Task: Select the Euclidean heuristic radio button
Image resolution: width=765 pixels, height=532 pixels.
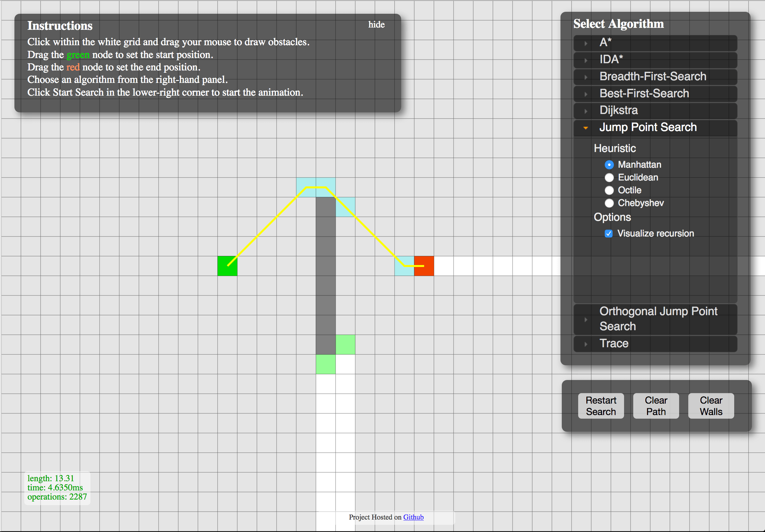Action: click(x=609, y=178)
